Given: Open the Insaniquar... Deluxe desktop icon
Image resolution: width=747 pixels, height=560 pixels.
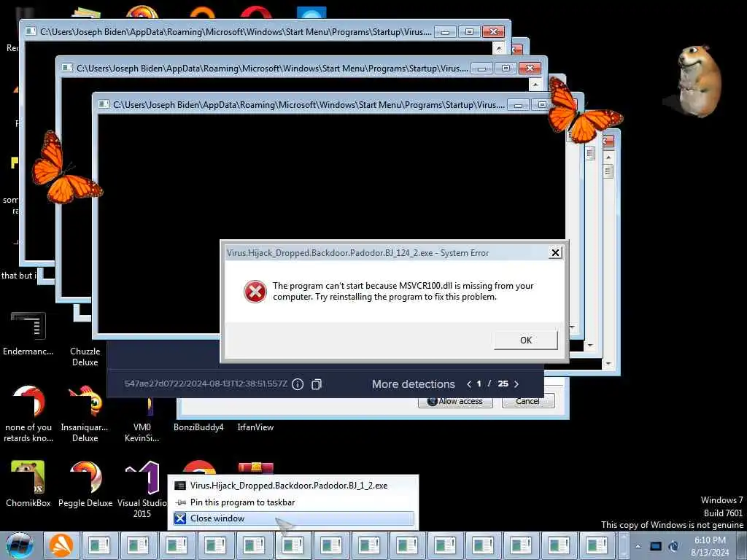Looking at the screenshot, I should tap(85, 413).
